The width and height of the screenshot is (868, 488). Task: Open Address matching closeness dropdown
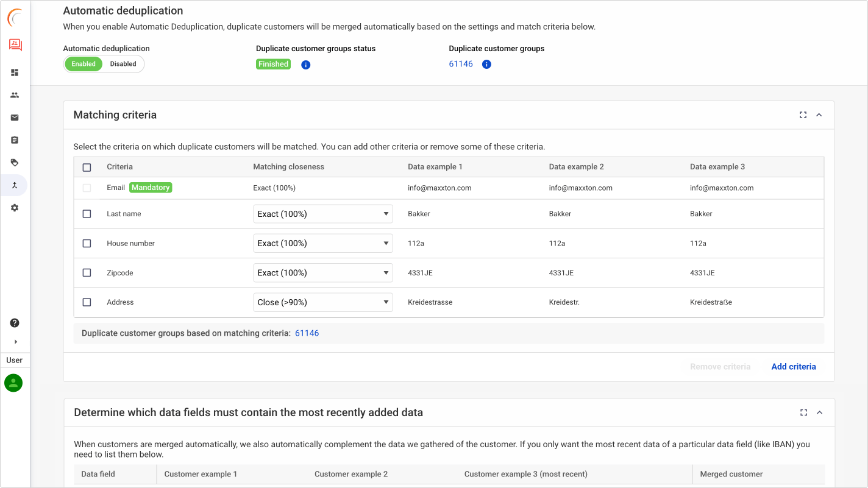[322, 302]
